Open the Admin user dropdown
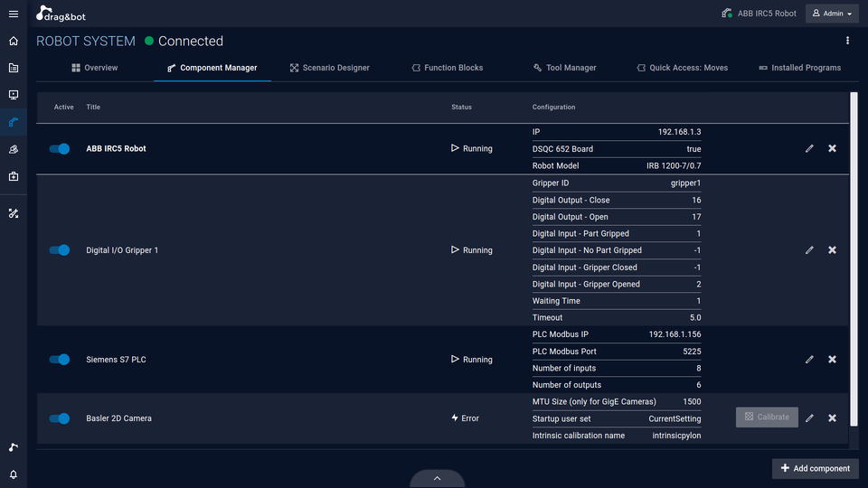The image size is (868, 488). (x=832, y=14)
